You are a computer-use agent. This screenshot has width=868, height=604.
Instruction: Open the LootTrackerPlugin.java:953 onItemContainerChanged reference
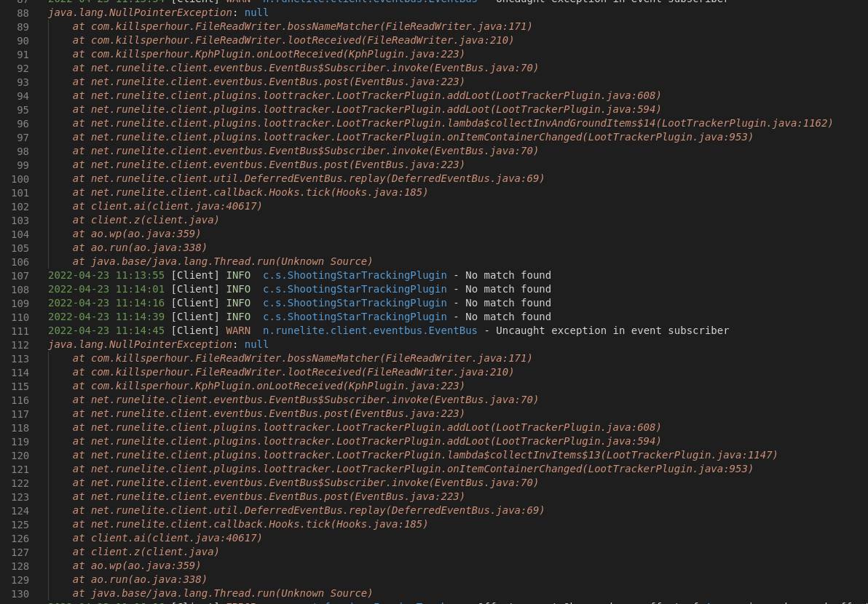click(x=667, y=137)
